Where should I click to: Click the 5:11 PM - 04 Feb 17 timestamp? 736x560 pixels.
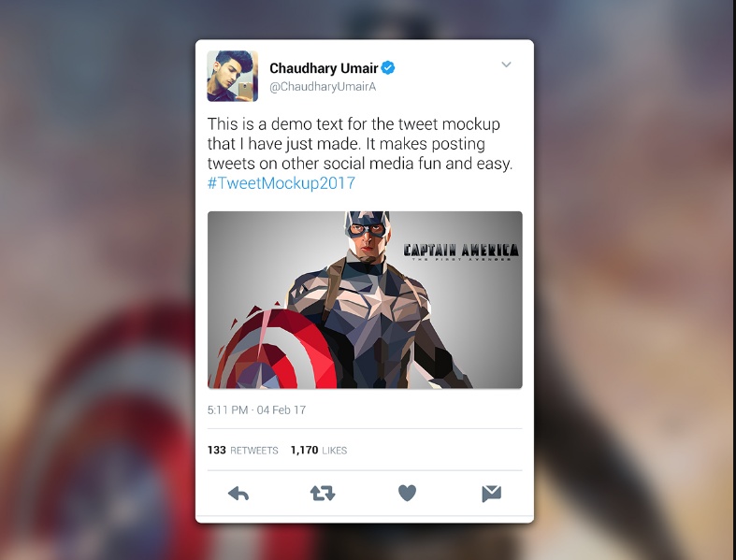(x=256, y=409)
